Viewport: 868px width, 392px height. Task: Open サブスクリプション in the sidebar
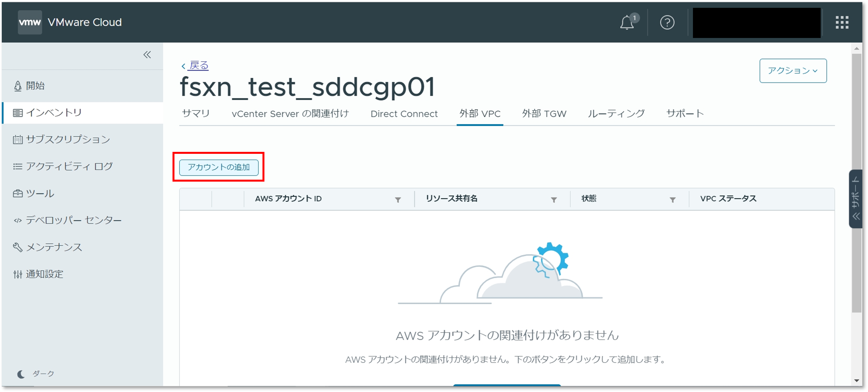tap(62, 139)
